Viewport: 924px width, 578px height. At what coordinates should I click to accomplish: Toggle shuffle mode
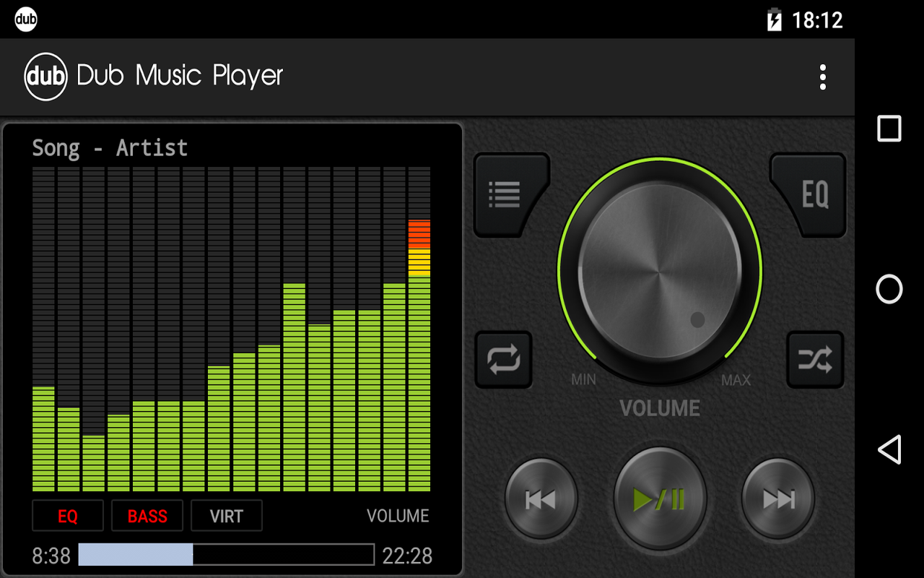(815, 359)
